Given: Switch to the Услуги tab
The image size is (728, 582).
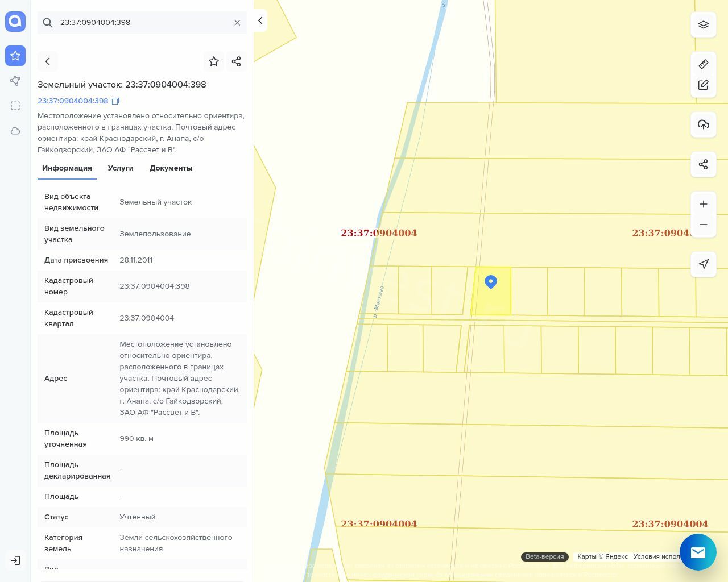Looking at the screenshot, I should pyautogui.click(x=121, y=168).
